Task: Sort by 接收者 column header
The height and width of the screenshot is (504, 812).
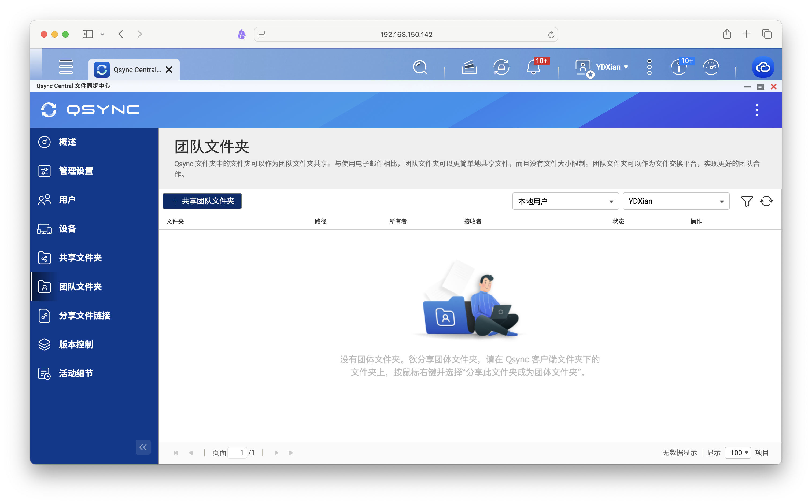Action: pos(472,221)
